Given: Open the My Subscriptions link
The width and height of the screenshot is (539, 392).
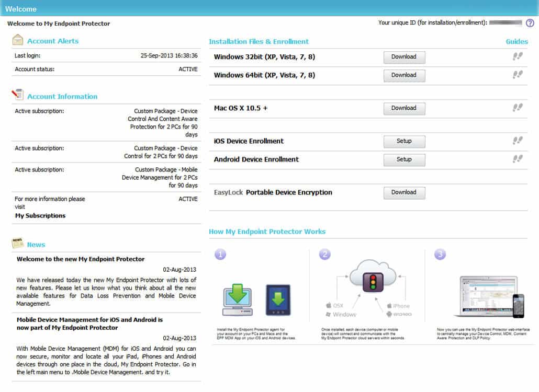Looking at the screenshot, I should [x=40, y=215].
